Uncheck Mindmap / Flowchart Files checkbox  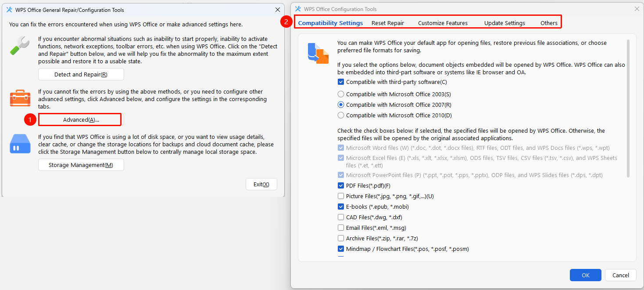pos(341,249)
